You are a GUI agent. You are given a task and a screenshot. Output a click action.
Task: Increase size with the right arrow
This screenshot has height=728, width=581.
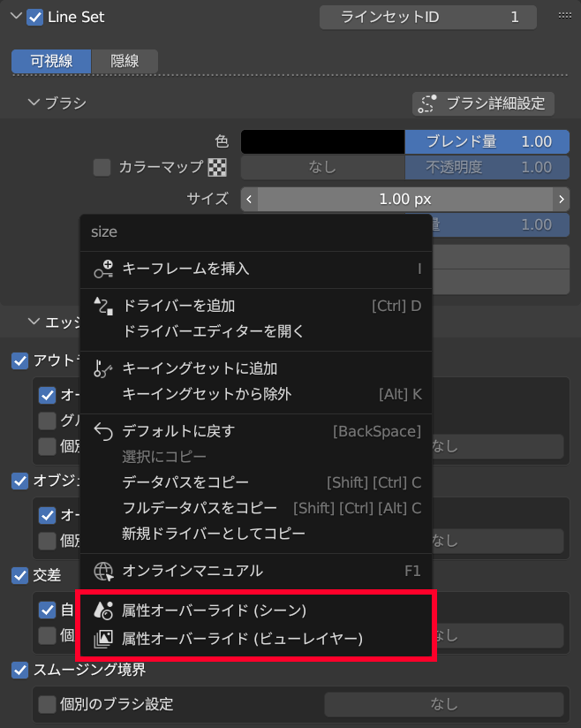click(561, 199)
